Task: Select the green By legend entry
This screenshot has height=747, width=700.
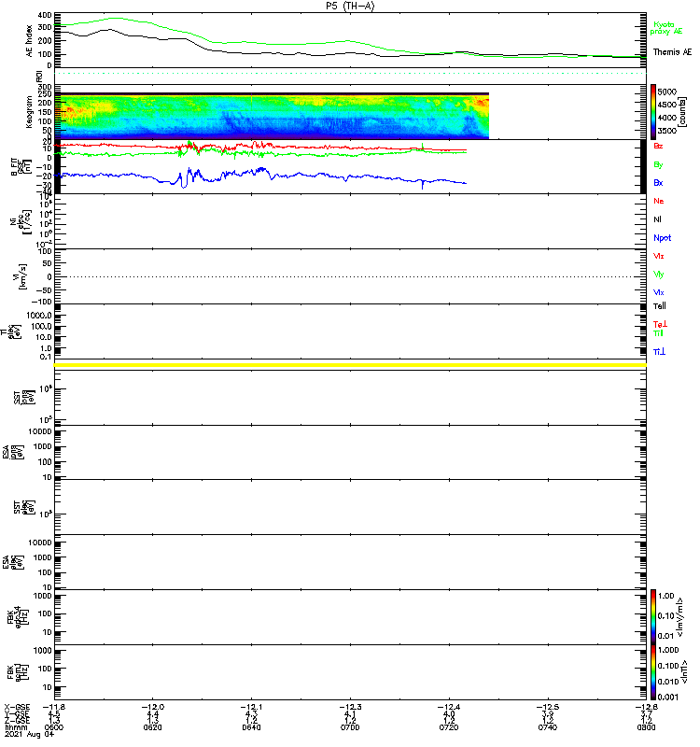Action: point(658,165)
